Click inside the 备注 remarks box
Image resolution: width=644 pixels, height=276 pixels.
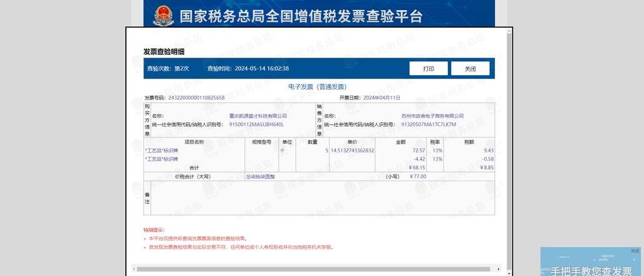point(323,198)
